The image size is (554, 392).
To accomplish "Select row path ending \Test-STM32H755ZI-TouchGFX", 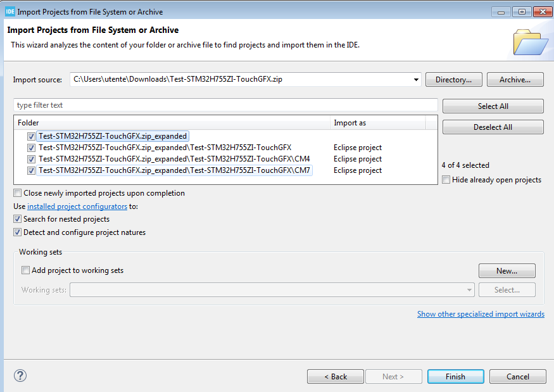I will [165, 148].
